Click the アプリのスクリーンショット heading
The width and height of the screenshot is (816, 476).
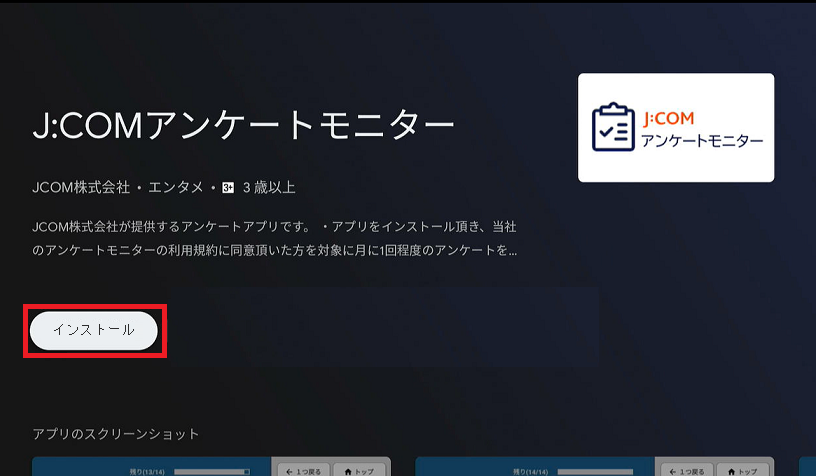coord(116,434)
